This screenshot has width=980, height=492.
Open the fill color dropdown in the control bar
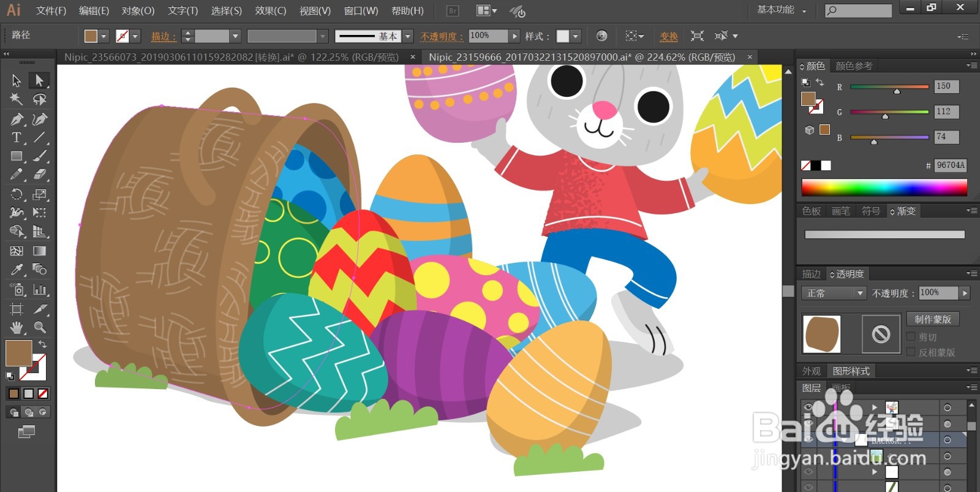click(x=104, y=36)
